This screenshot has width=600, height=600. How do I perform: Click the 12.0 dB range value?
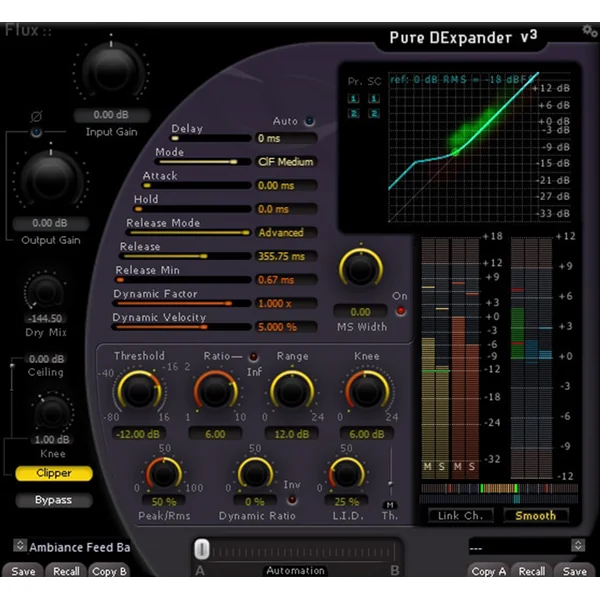[x=292, y=434]
